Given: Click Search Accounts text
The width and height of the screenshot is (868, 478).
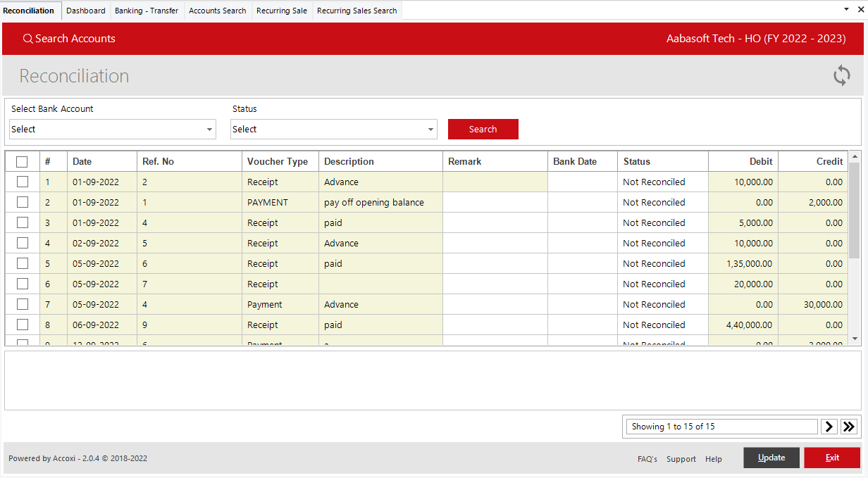Looking at the screenshot, I should 75,39.
